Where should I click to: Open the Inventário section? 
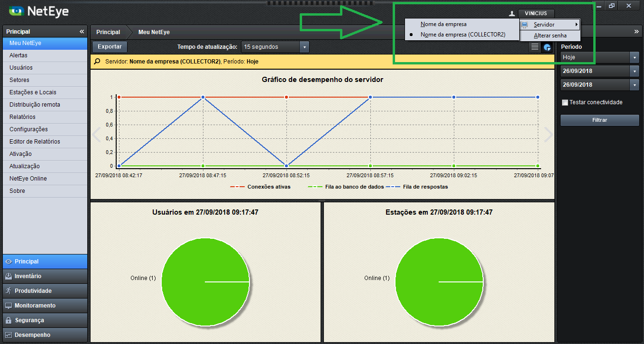[x=45, y=276]
